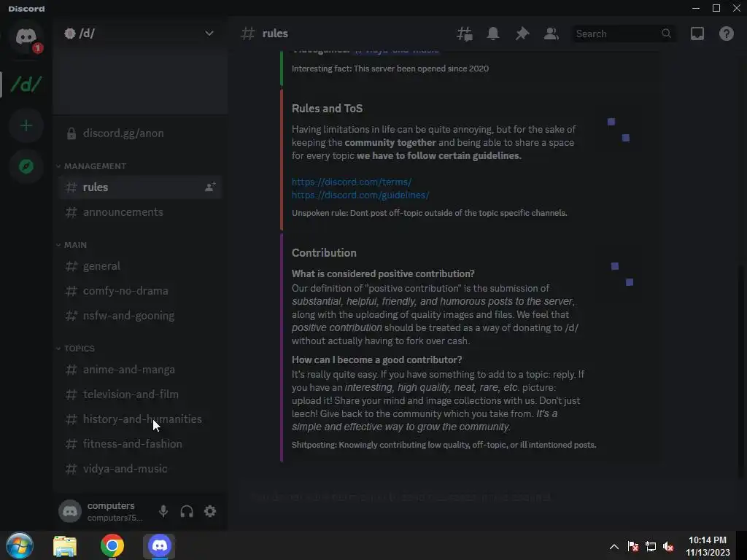Click the computers user avatar
Viewport: 747px width, 560px height.
click(x=70, y=511)
